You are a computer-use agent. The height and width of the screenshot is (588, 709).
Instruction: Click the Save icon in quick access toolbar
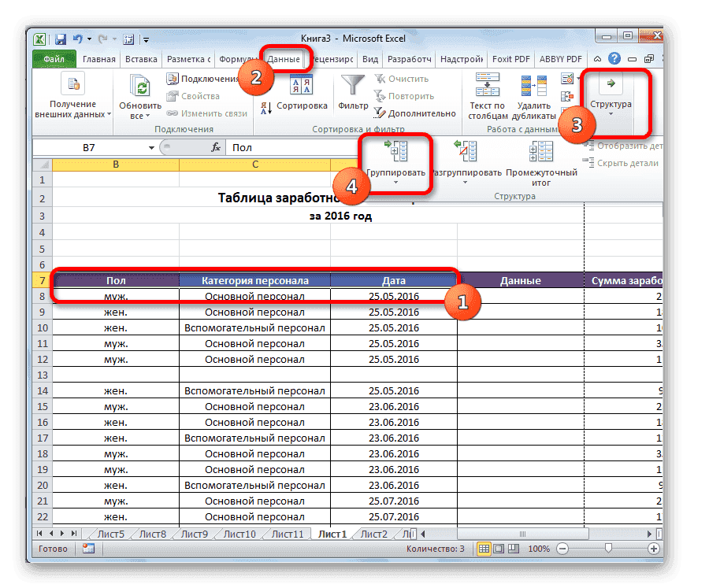(x=61, y=38)
